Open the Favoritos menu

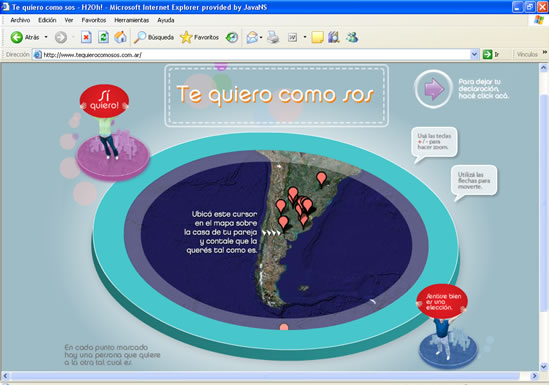pyautogui.click(x=94, y=20)
